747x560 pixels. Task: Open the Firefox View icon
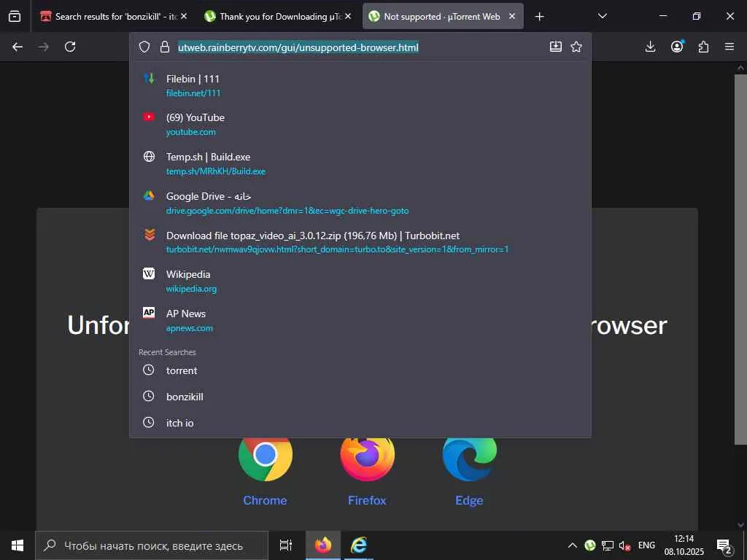point(15,16)
